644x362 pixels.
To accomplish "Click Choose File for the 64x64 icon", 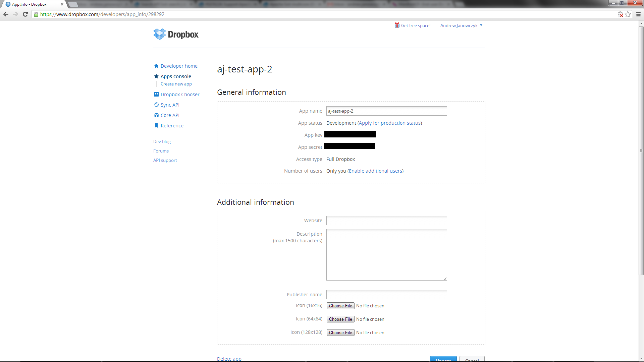I will coord(340,319).
